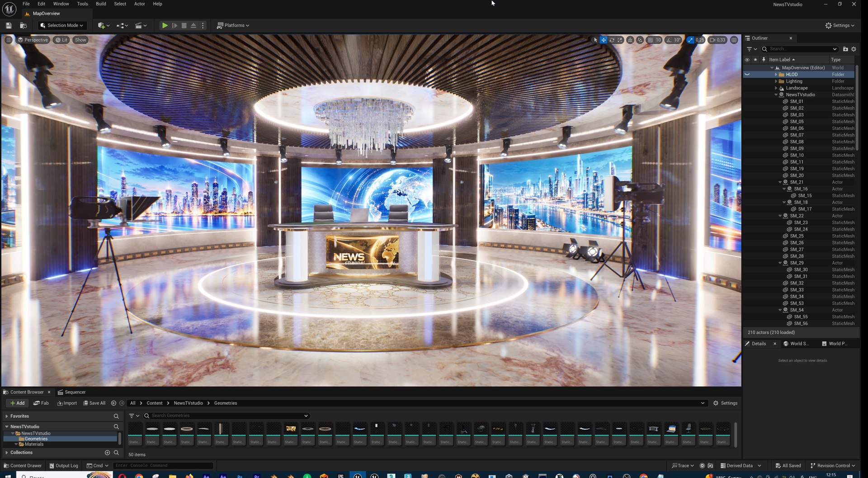Click the Add button in Content Browser
This screenshot has width=868, height=478.
pyautogui.click(x=18, y=403)
